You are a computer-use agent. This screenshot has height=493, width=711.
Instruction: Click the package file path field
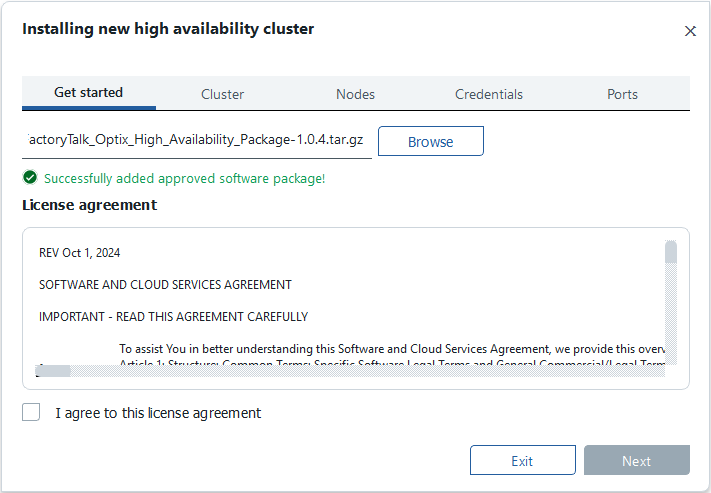197,141
